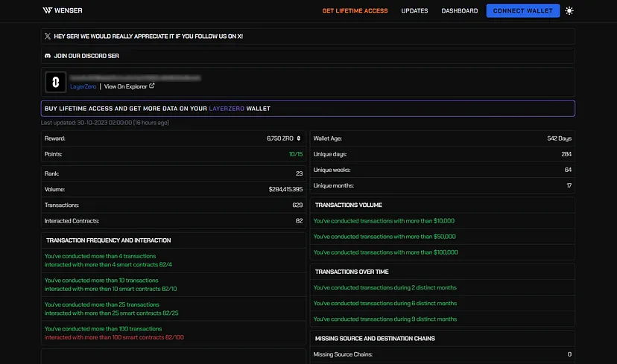The height and width of the screenshot is (364, 617).
Task: Click the Wenser logo icon
Action: click(x=47, y=10)
